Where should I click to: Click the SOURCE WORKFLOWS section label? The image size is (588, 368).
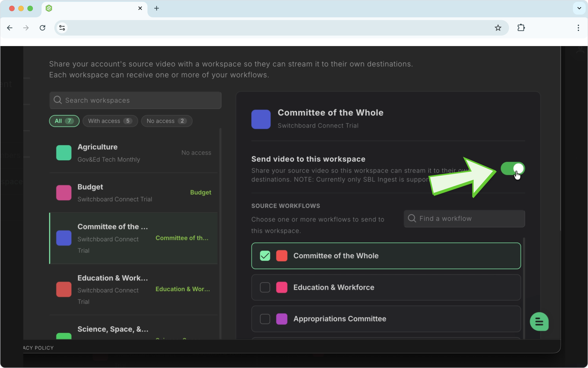(x=286, y=206)
